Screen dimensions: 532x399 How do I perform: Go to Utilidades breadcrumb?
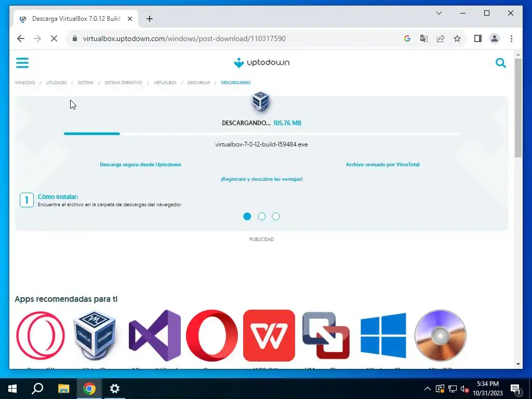56,83
